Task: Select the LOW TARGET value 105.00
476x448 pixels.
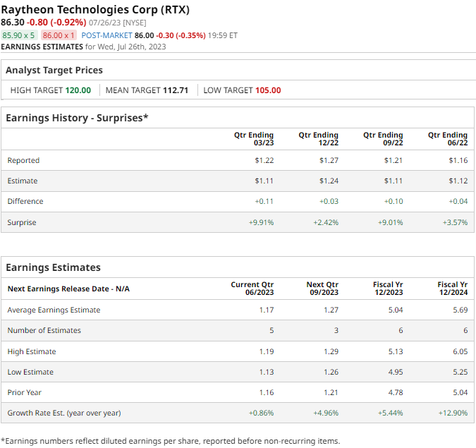Action: point(268,90)
